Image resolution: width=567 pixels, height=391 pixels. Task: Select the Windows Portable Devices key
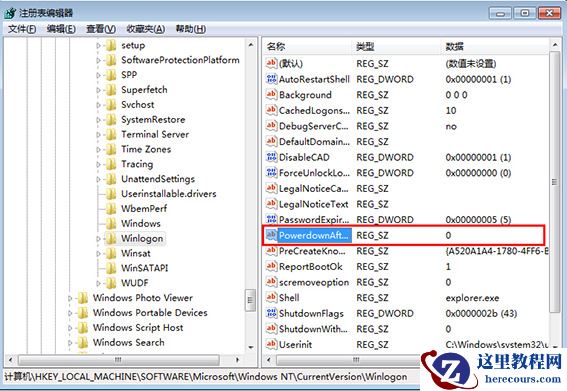click(150, 313)
